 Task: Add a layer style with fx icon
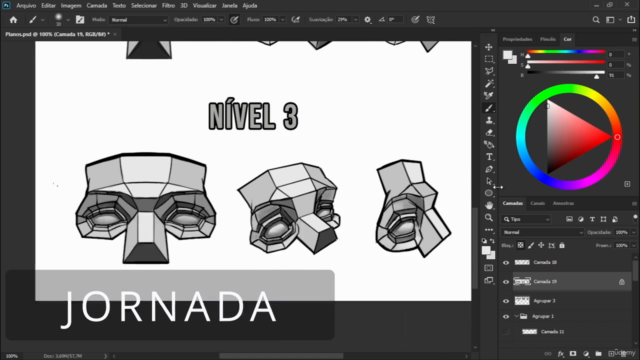[561, 354]
